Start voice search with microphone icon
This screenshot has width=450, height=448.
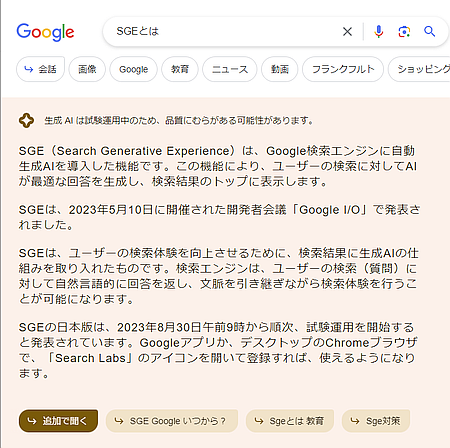378,32
